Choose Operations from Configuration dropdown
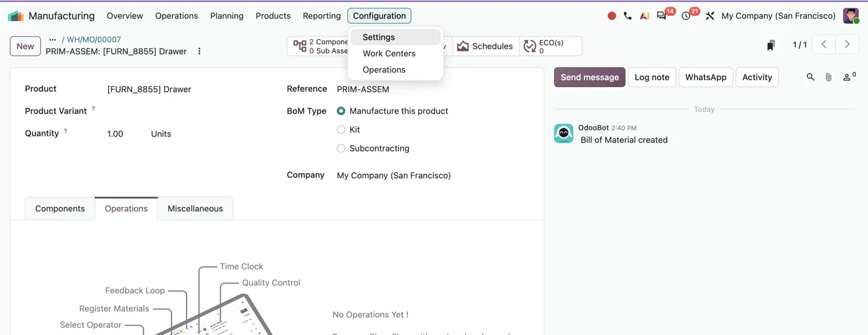The width and height of the screenshot is (868, 335). [x=395, y=70]
